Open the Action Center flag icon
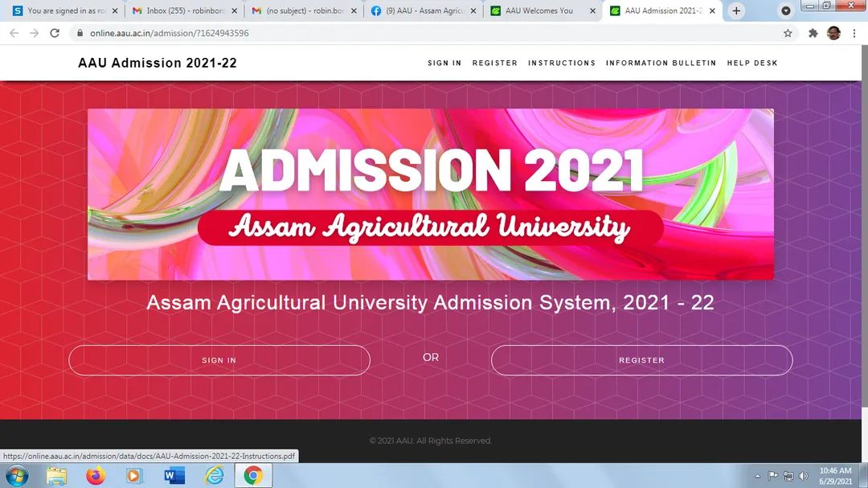The image size is (868, 488). coord(773,476)
